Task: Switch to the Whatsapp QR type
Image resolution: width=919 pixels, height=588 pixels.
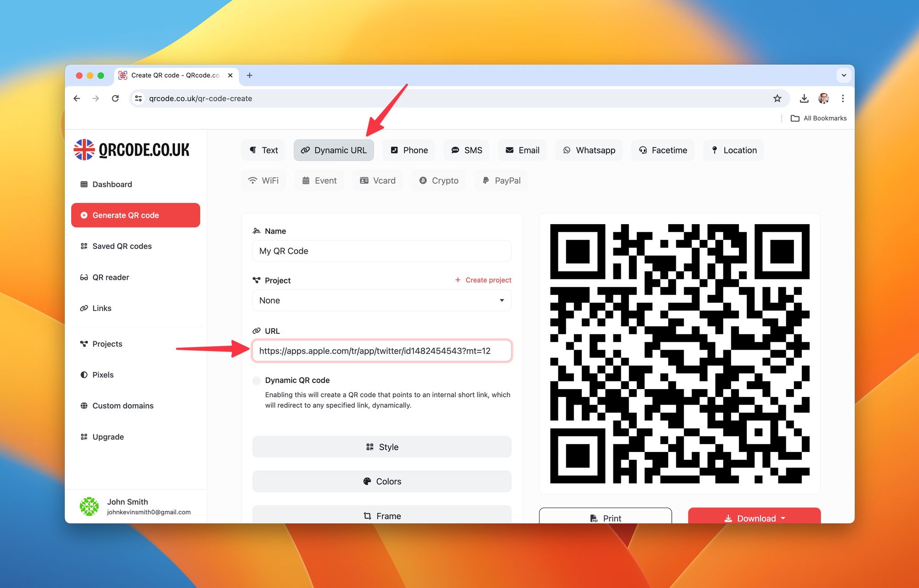Action: (x=589, y=150)
